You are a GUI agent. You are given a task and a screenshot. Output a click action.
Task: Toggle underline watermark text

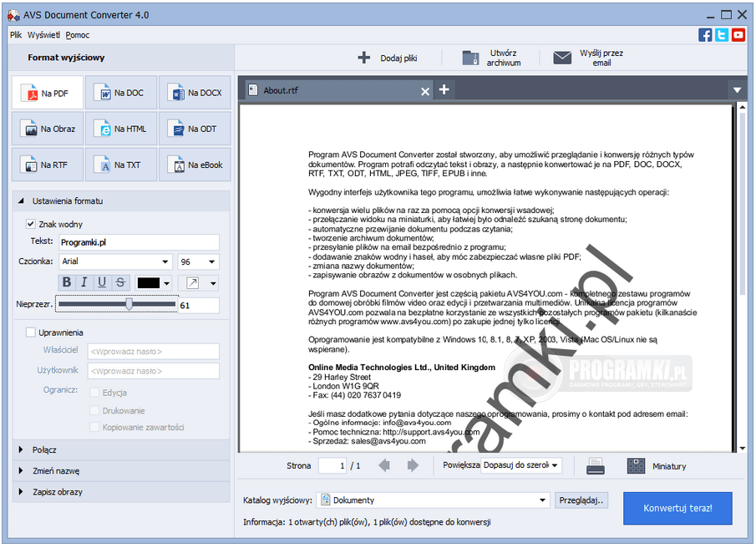[x=102, y=282]
